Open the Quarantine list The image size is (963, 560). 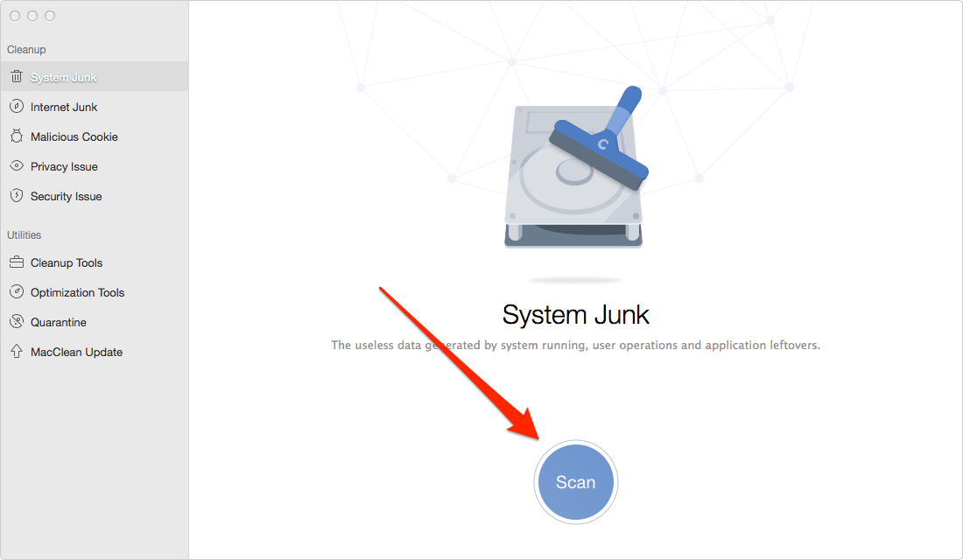point(94,322)
